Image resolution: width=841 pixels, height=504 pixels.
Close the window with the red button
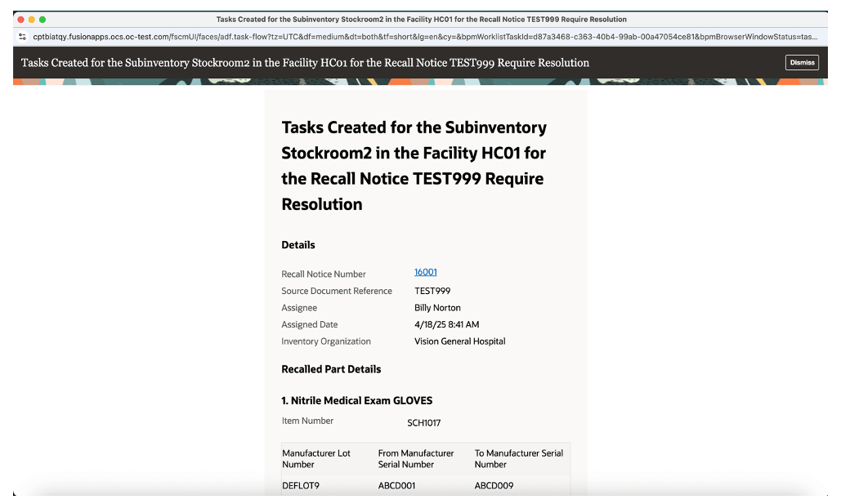click(21, 20)
